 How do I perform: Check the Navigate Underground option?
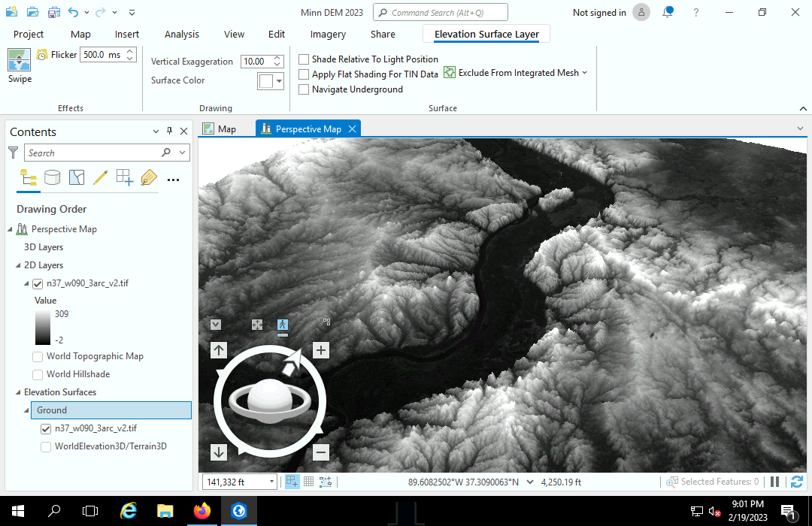pyautogui.click(x=304, y=89)
